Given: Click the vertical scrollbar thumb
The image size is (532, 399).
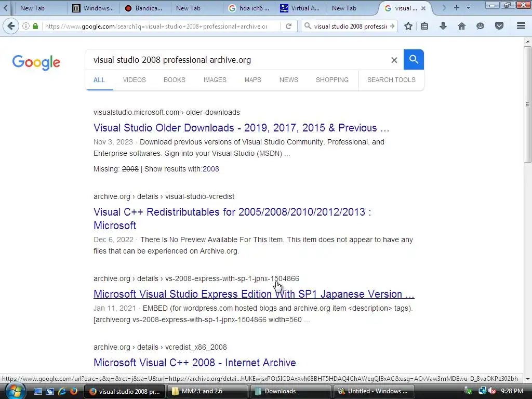Looking at the screenshot, I should pyautogui.click(x=527, y=105).
